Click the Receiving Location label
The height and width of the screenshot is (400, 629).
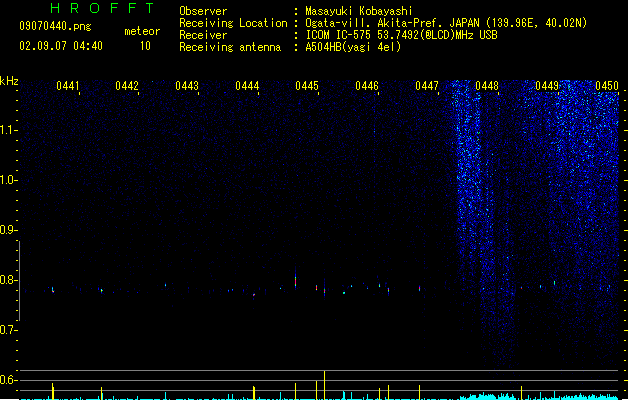coord(233,23)
